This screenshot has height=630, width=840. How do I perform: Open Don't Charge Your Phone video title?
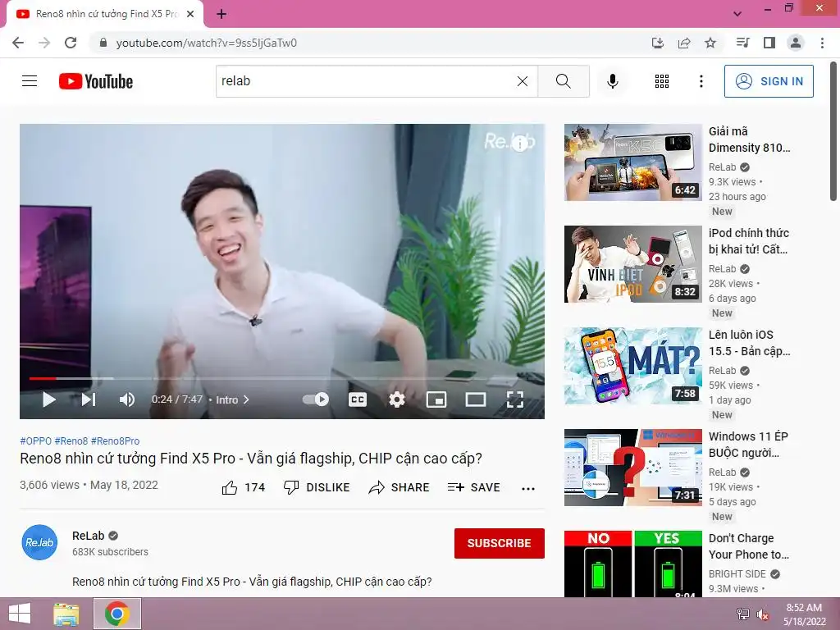tap(749, 546)
